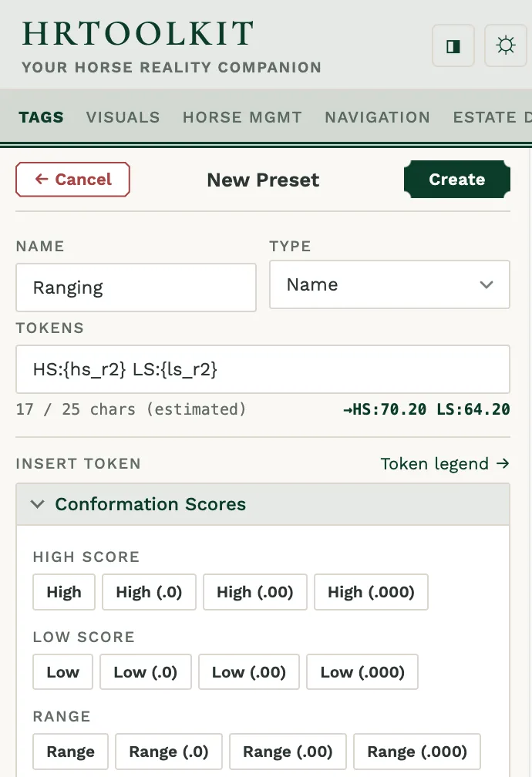The height and width of the screenshot is (777, 532).
Task: Insert the Low (.00) token
Action: click(x=249, y=672)
